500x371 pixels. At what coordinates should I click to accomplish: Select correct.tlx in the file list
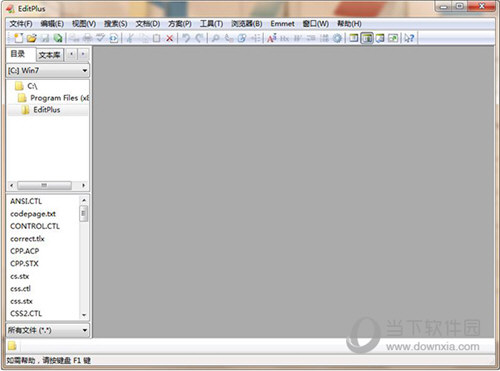[27, 239]
